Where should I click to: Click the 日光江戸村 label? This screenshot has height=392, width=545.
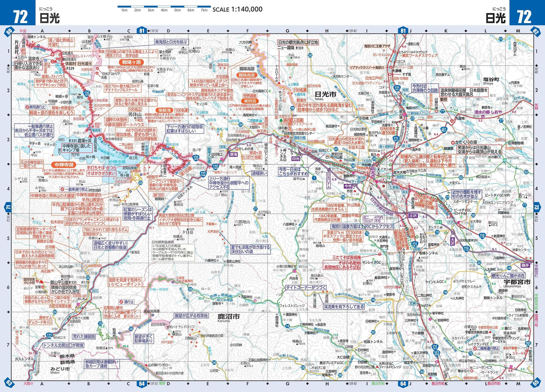point(373,78)
